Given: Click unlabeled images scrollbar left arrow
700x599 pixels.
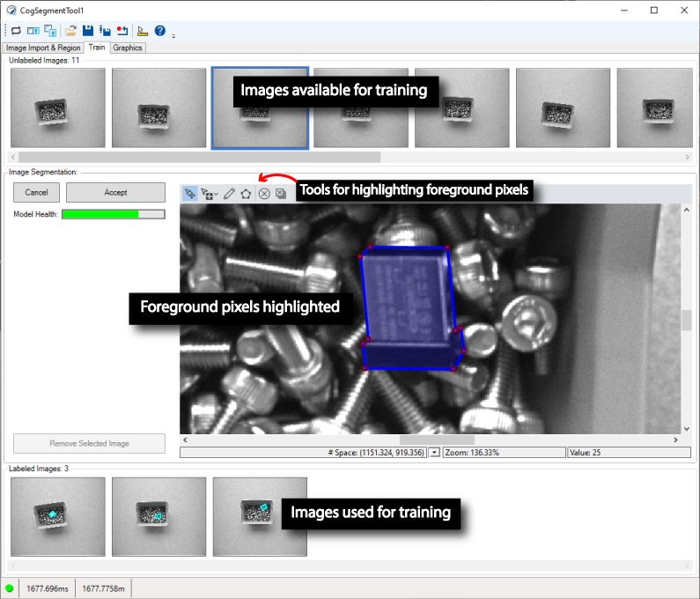Looking at the screenshot, I should 13,157.
